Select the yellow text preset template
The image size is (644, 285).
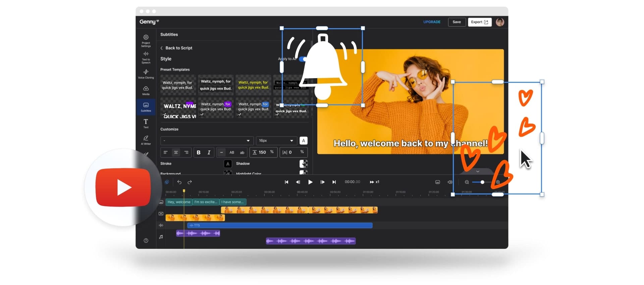(253, 85)
